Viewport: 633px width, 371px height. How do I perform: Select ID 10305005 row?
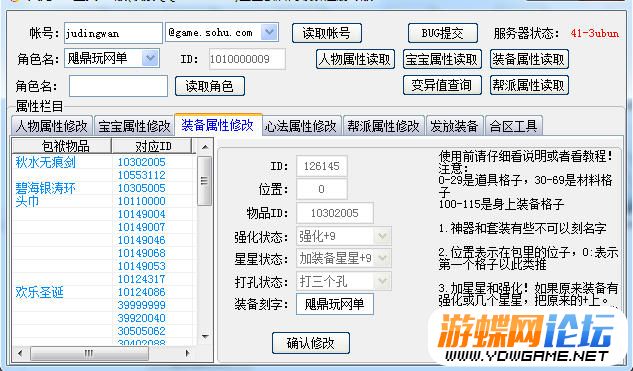[x=141, y=188]
